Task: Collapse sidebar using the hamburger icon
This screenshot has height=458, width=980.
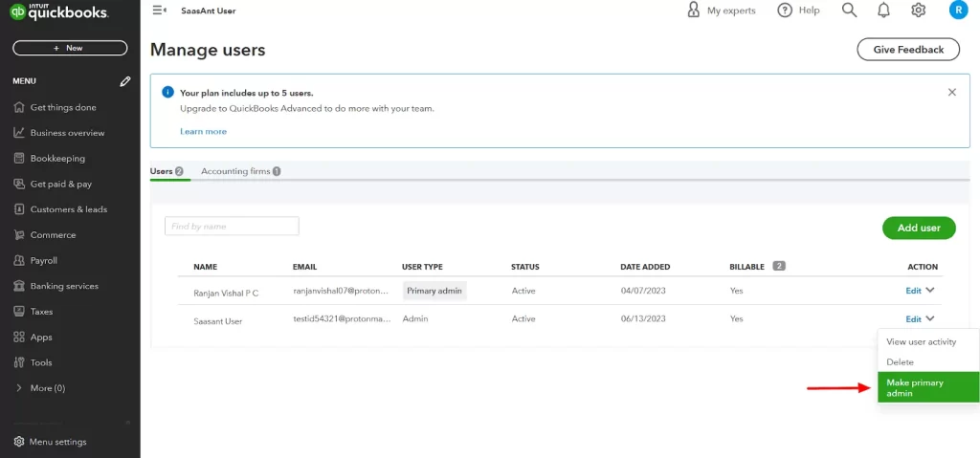Action: pos(159,11)
